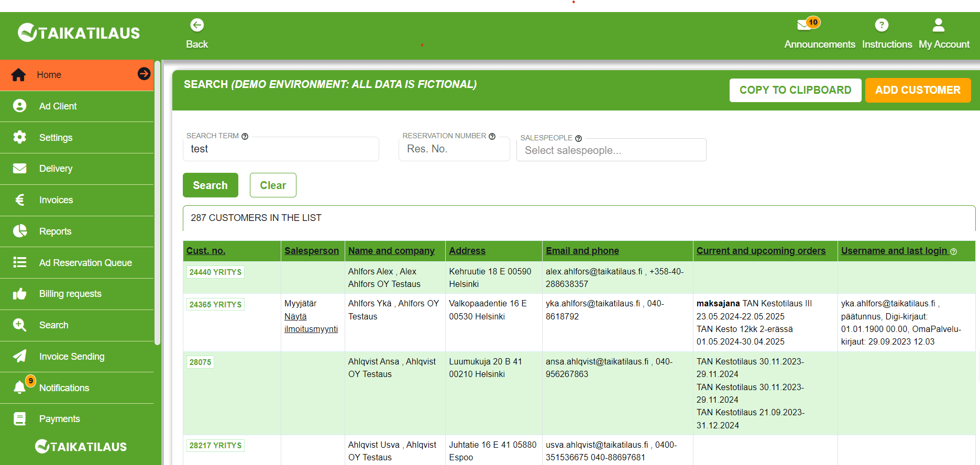Click Billing requests thumbs-up icon

point(20,294)
